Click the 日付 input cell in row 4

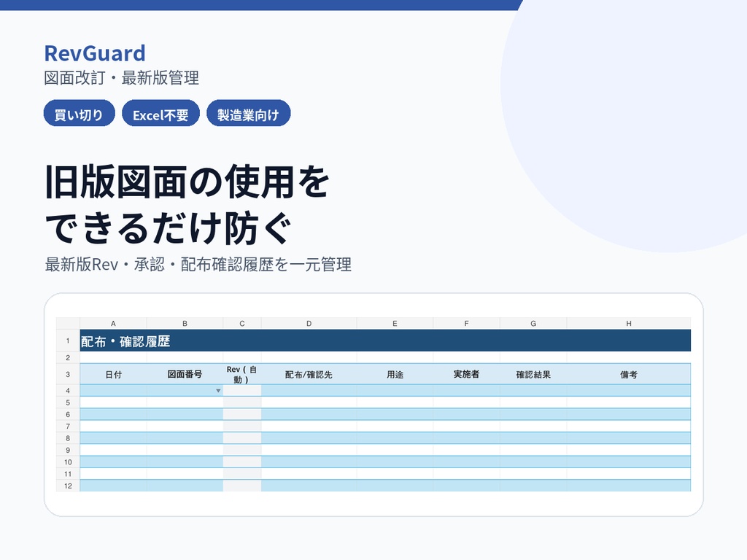pos(113,391)
